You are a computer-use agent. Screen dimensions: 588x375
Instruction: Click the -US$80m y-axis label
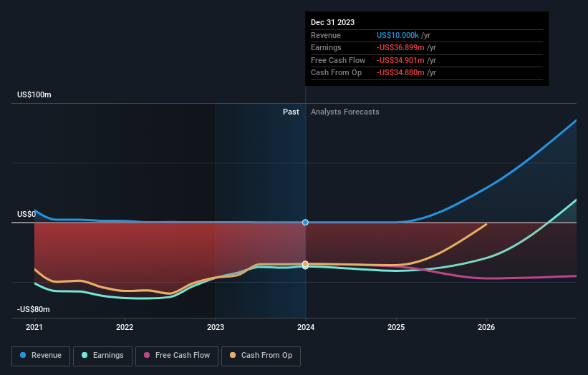tap(34, 309)
